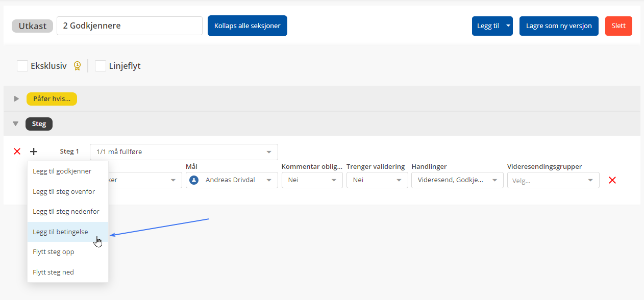This screenshot has height=300, width=644.
Task: Click the user avatar icon in Mål field
Action: (x=194, y=180)
